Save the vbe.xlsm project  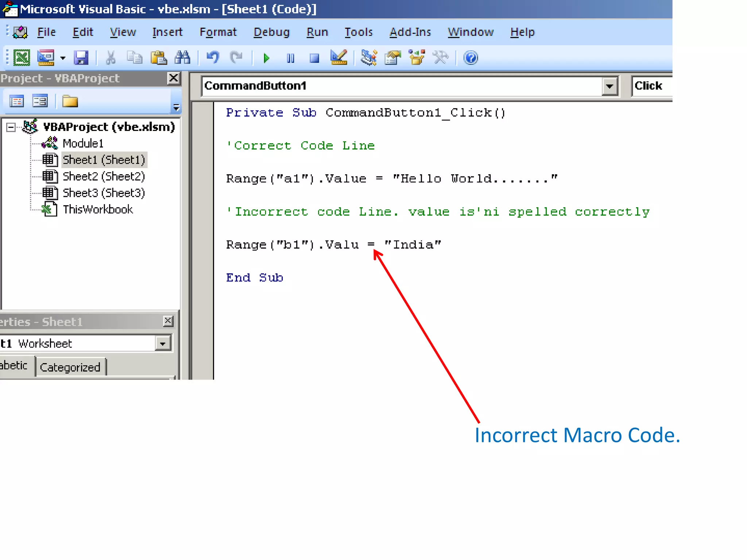(x=81, y=58)
